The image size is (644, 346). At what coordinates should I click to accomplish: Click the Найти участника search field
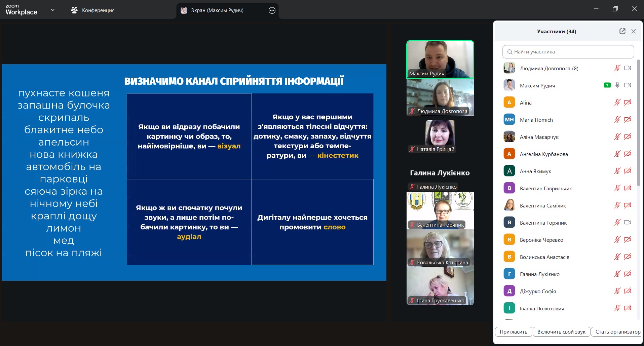568,52
